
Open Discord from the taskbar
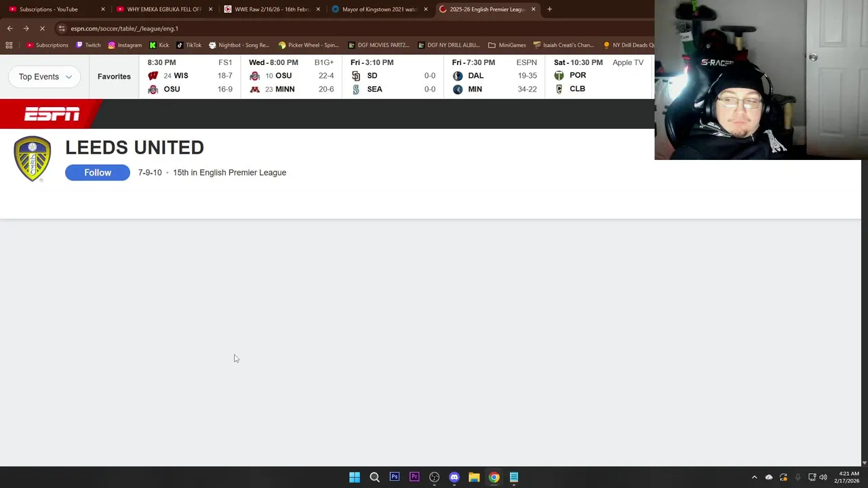pyautogui.click(x=454, y=477)
